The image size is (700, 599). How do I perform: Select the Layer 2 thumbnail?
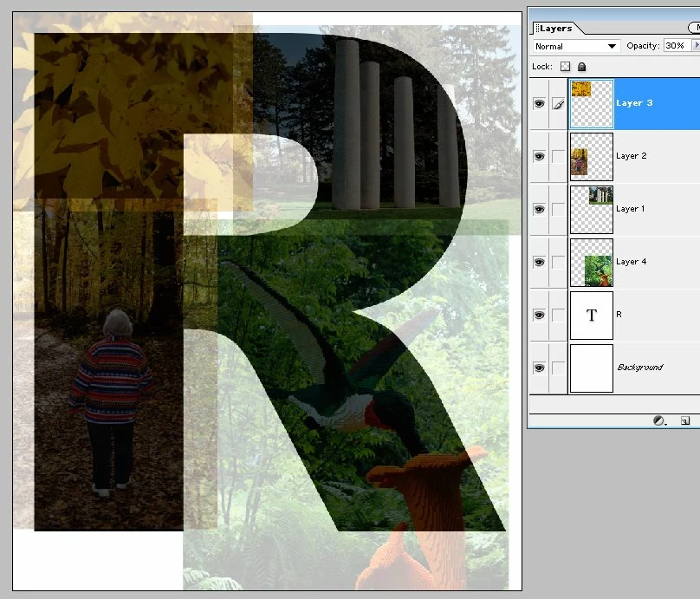coord(592,157)
